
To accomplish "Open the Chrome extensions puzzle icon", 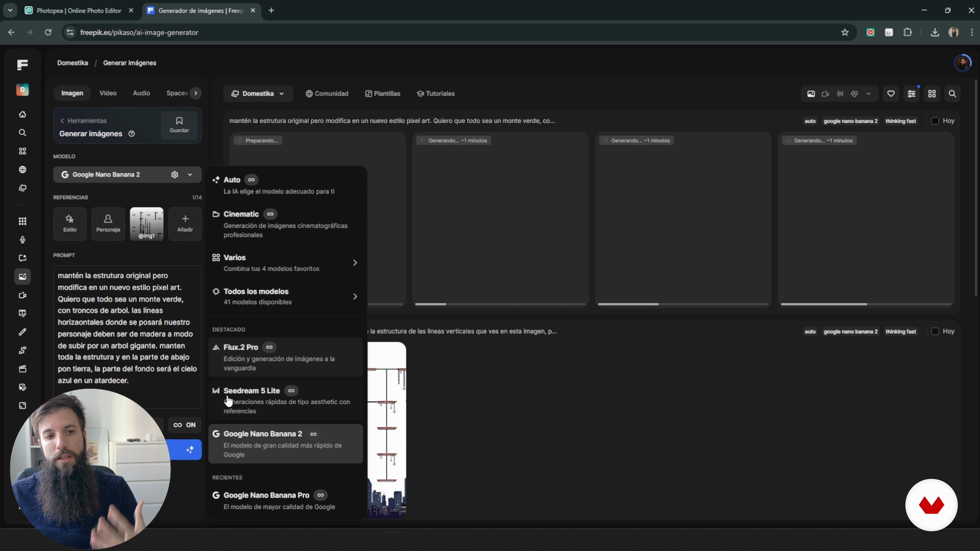I will [908, 32].
